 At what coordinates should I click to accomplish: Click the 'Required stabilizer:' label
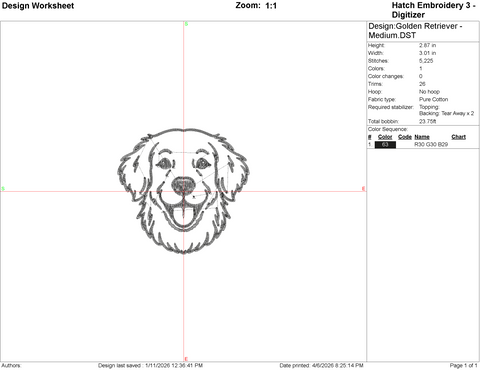[391, 107]
